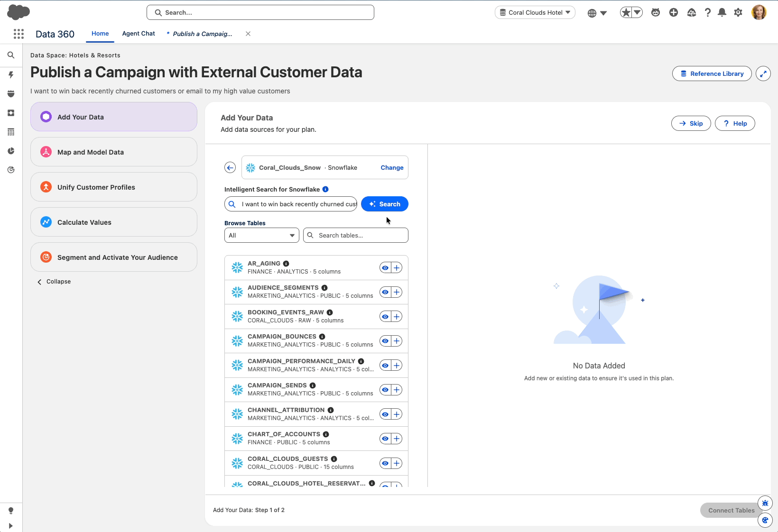
Task: Expand the page to full screen
Action: point(763,73)
